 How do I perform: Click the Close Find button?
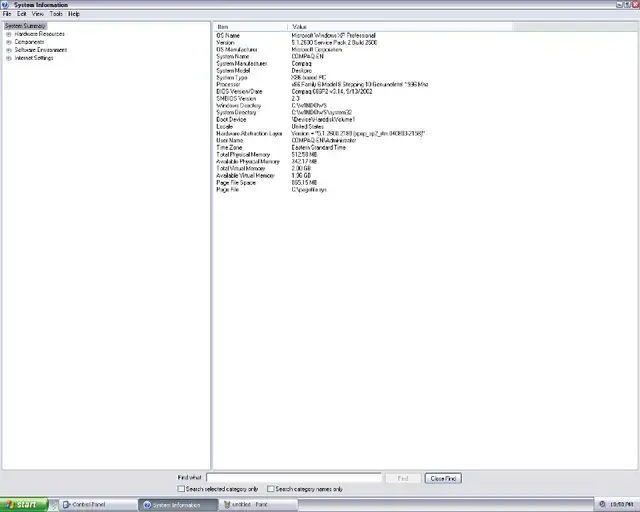coord(443,478)
